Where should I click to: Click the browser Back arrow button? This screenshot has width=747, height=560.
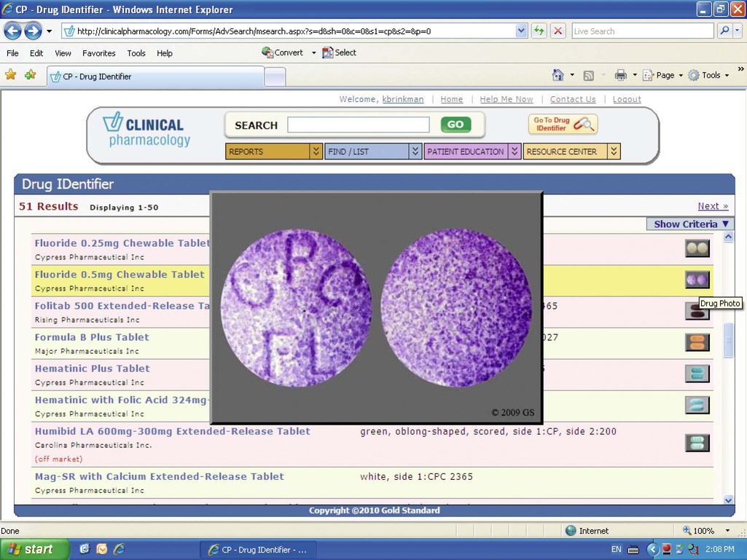click(x=13, y=31)
